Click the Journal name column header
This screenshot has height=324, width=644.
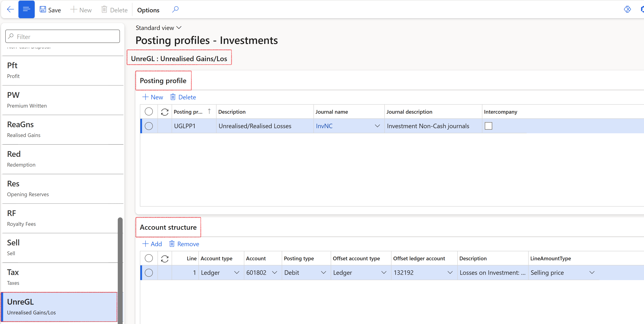click(x=349, y=112)
